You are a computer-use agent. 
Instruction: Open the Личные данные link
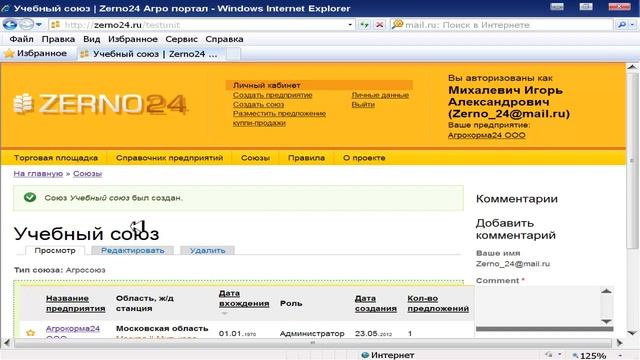(x=380, y=95)
